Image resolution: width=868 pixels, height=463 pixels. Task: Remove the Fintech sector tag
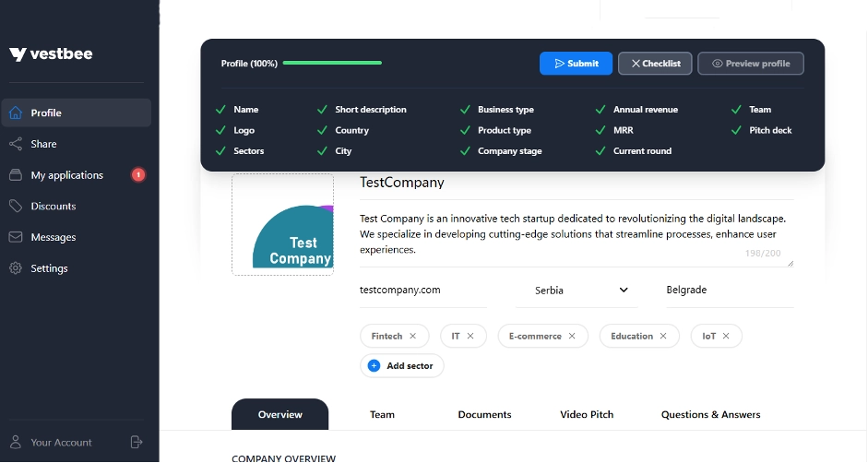(x=413, y=336)
